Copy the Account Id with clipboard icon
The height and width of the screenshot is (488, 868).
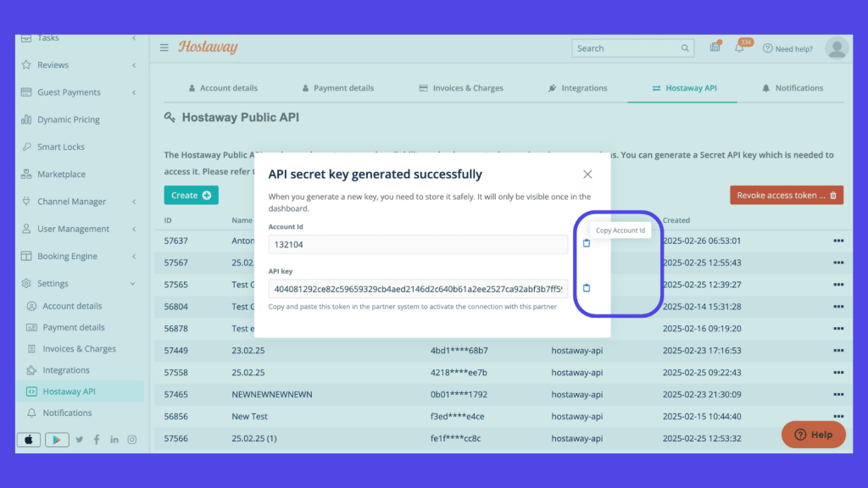click(x=587, y=243)
